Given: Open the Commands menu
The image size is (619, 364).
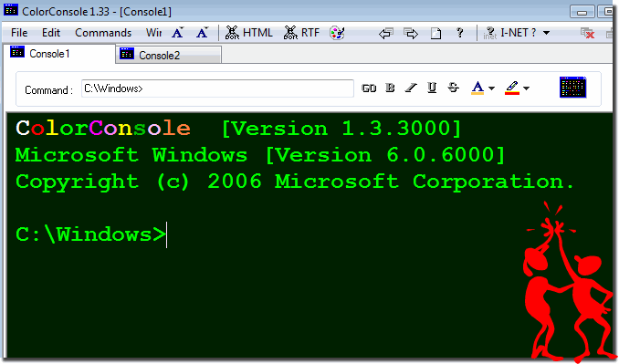Looking at the screenshot, I should tap(103, 33).
